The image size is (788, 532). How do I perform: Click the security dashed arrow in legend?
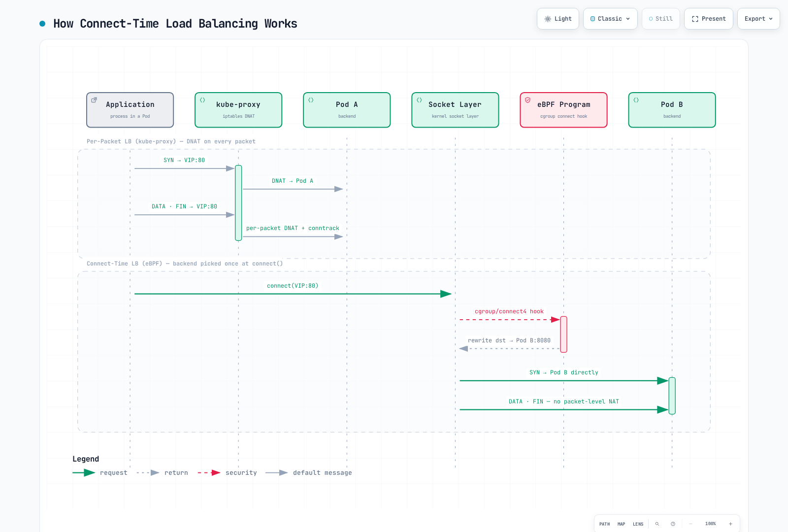point(209,472)
